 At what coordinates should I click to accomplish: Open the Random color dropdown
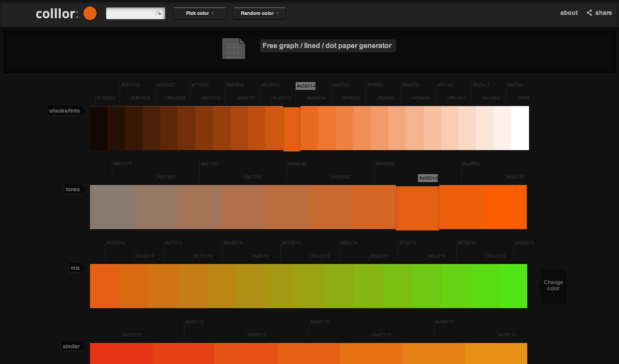259,13
